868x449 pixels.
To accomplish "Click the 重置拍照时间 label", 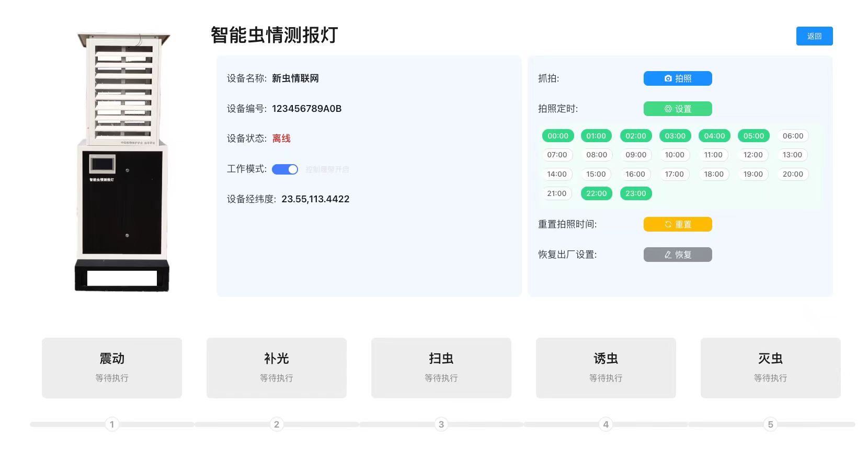I will (x=567, y=224).
